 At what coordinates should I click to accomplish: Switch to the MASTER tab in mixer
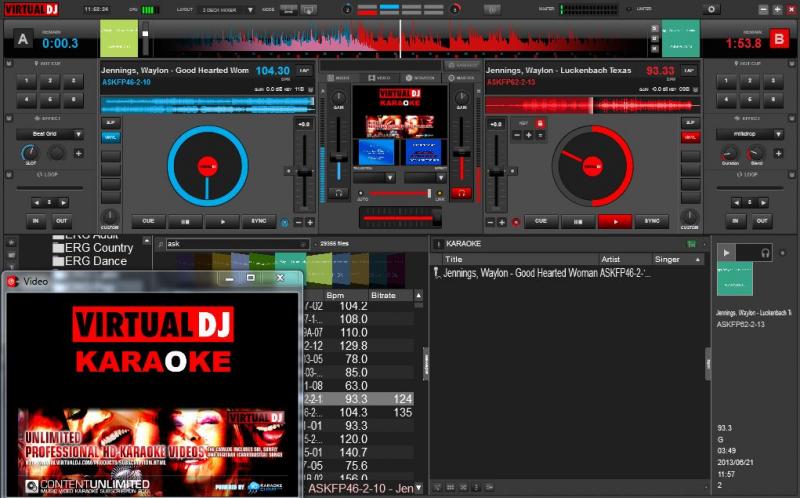pos(462,78)
